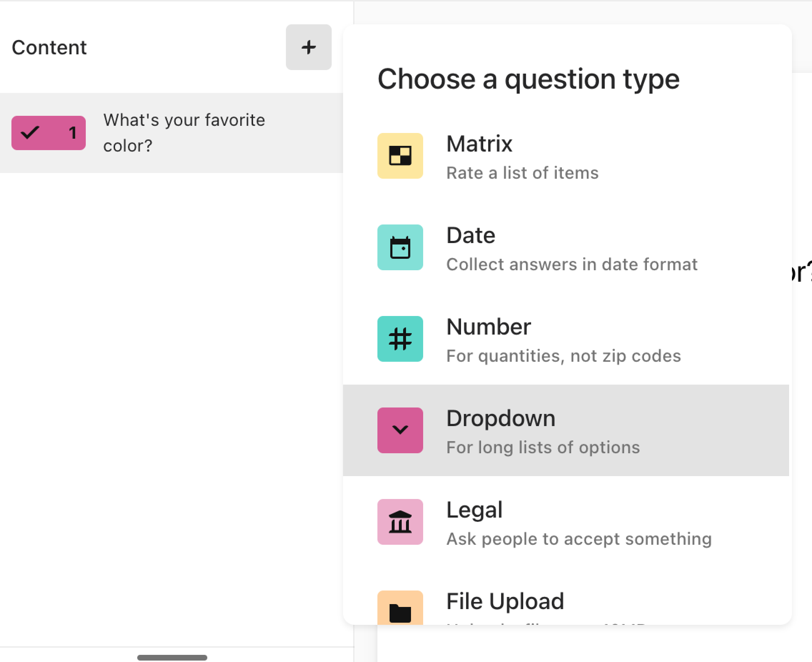Choose the Legal question type label
The image size is (812, 662).
pos(474,510)
